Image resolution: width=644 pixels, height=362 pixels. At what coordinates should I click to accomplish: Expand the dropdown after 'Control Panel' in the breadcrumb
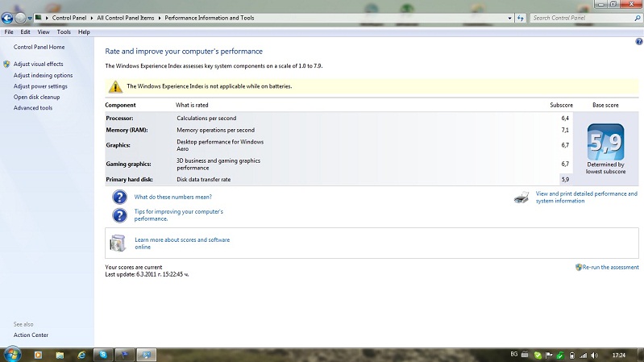click(92, 18)
